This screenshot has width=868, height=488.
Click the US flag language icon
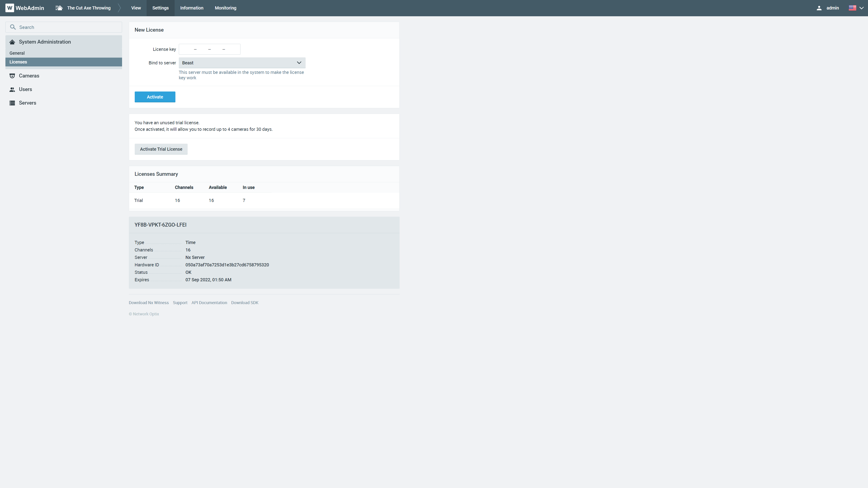click(852, 8)
